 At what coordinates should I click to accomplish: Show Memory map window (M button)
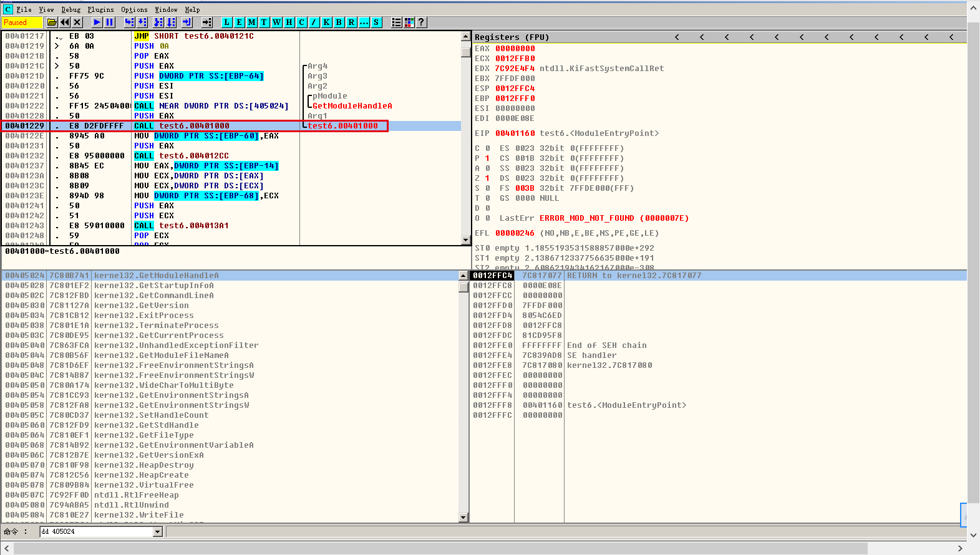tap(252, 22)
